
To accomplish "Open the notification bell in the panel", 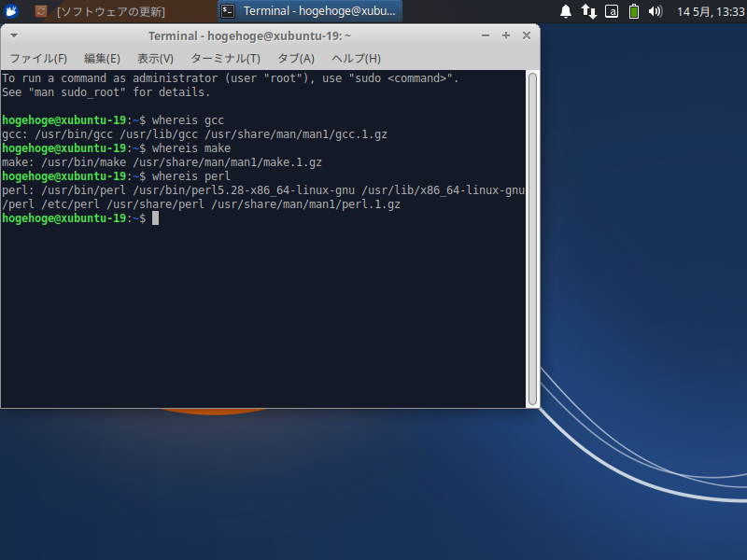I will tap(566, 11).
